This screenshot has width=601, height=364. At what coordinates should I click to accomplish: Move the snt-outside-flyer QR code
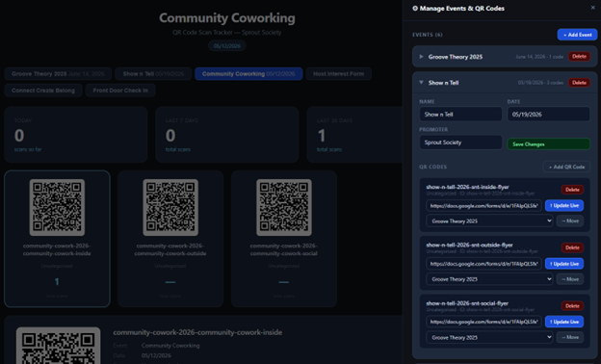pos(570,279)
